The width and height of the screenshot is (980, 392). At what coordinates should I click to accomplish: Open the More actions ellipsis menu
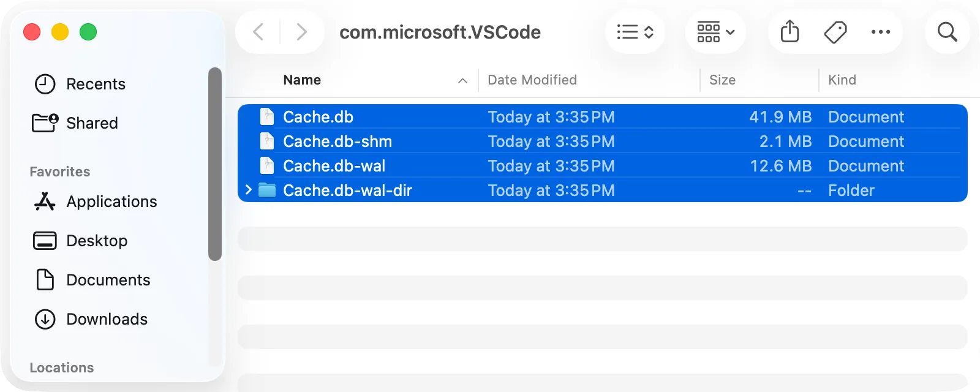881,32
